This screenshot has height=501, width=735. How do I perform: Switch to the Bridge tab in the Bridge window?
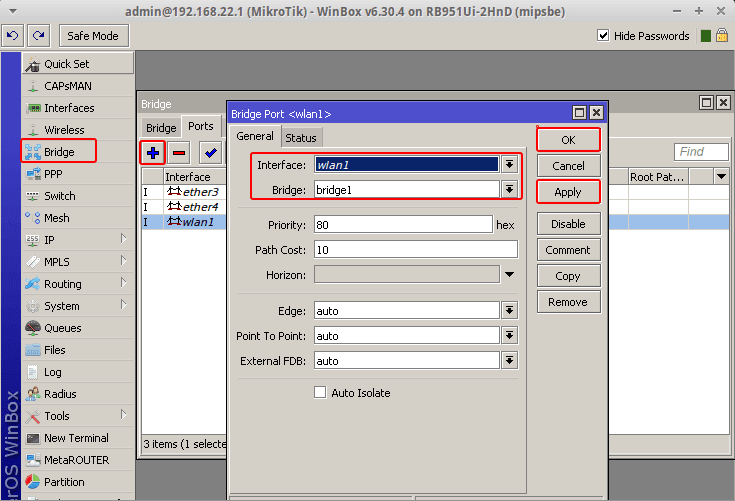(161, 128)
